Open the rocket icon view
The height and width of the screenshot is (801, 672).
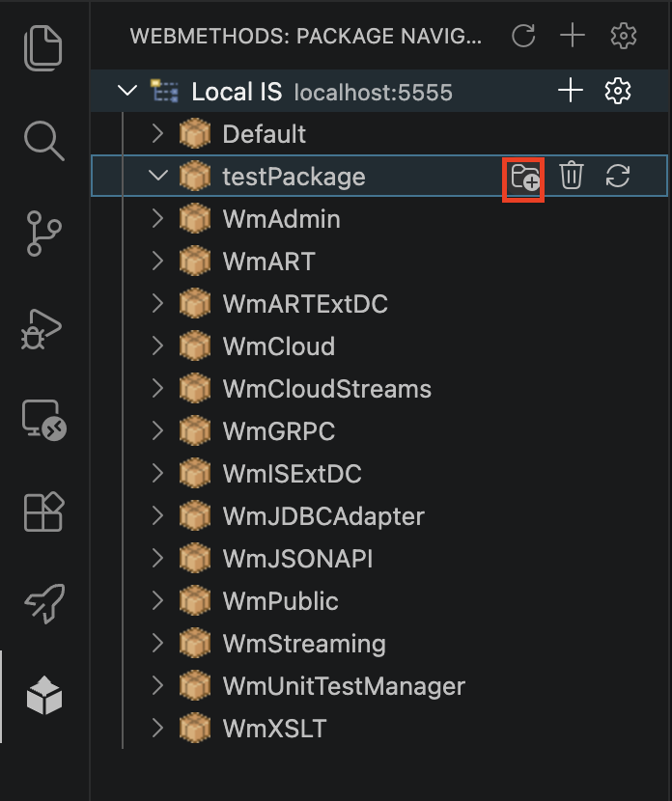tap(45, 603)
